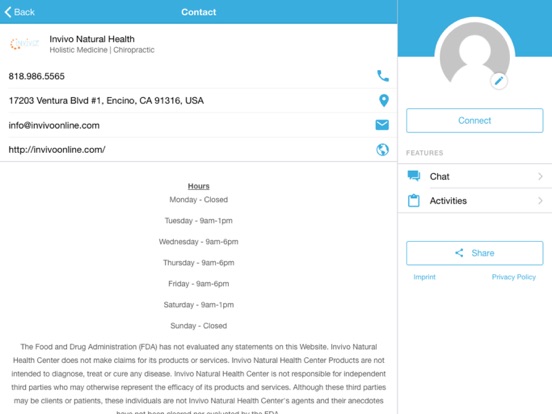This screenshot has width=552, height=414.
Task: Open the Activities feature row
Action: tap(475, 201)
